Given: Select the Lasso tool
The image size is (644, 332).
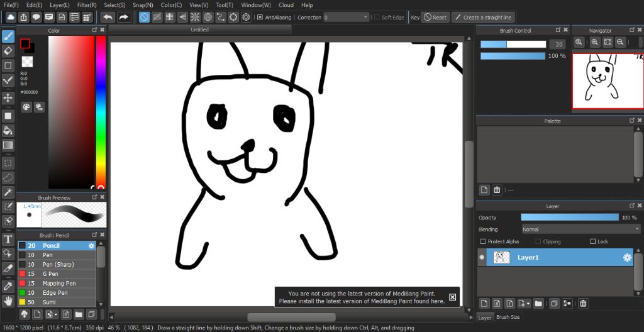Looking at the screenshot, I should click(x=8, y=177).
